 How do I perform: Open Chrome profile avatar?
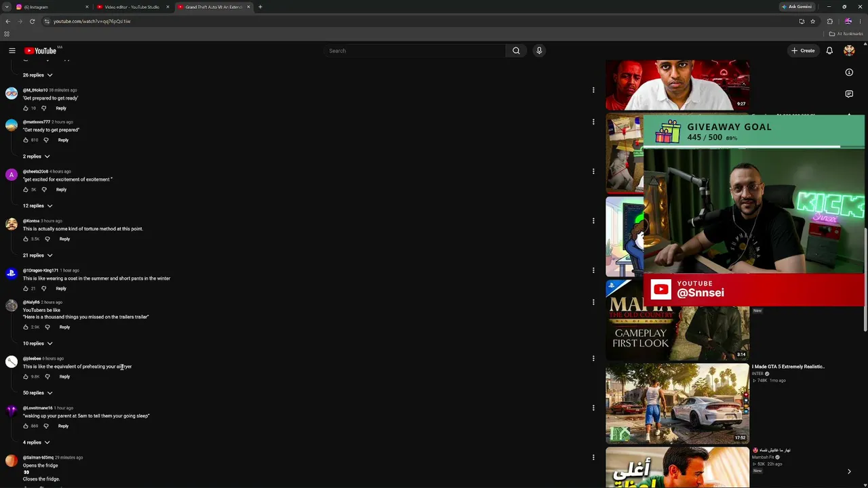pos(848,21)
